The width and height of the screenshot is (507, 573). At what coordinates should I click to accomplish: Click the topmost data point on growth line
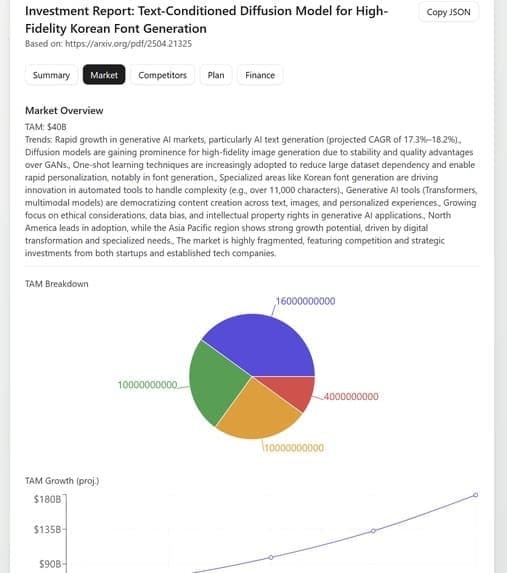[476, 495]
